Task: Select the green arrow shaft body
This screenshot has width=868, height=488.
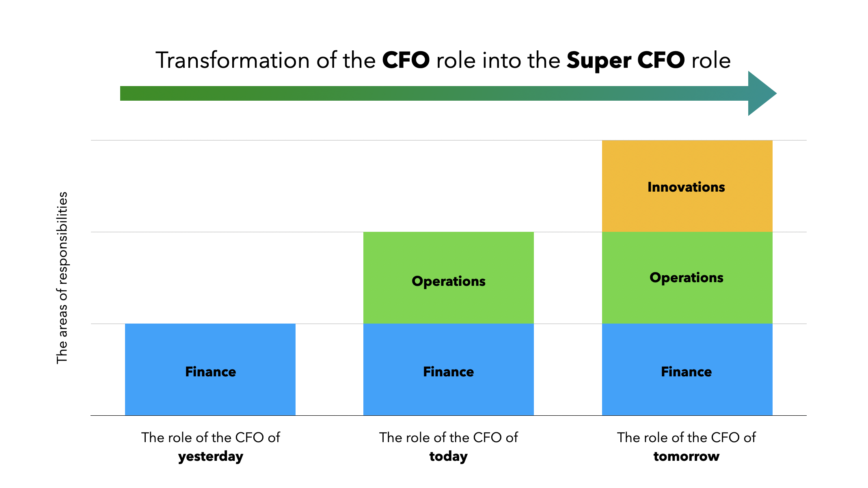Action: (434, 93)
